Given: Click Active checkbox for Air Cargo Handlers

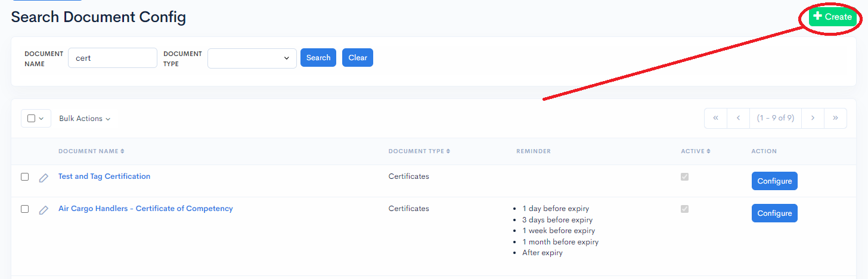Looking at the screenshot, I should [x=684, y=209].
